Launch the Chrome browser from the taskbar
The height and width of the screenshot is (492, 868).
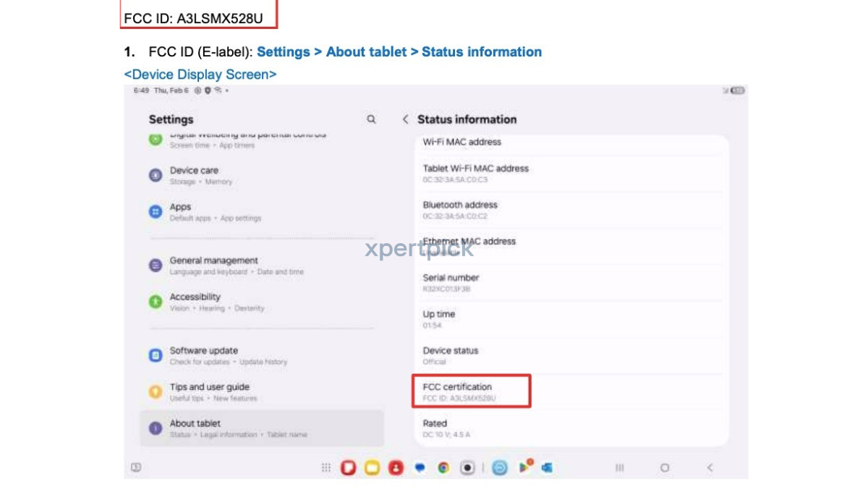[443, 468]
